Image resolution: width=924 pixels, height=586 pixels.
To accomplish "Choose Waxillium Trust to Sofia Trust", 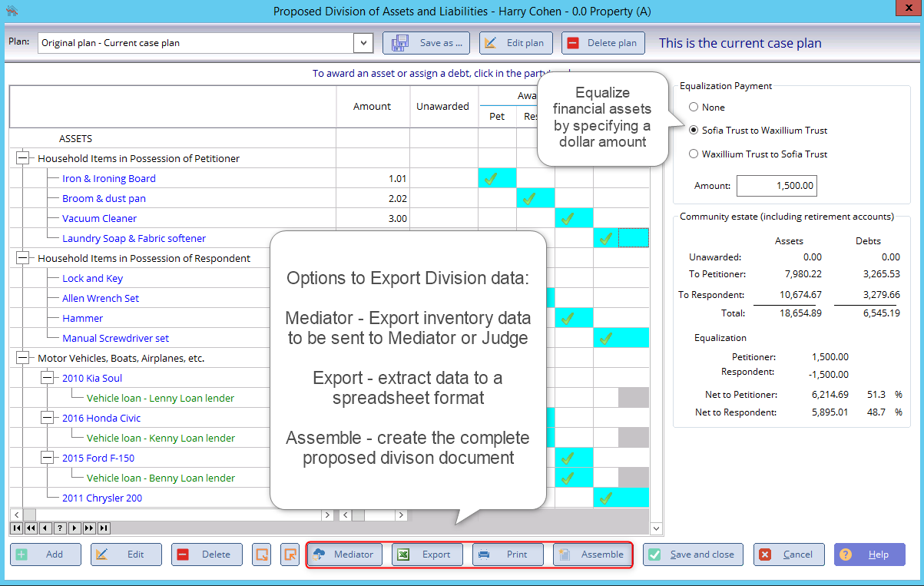I will pos(694,154).
